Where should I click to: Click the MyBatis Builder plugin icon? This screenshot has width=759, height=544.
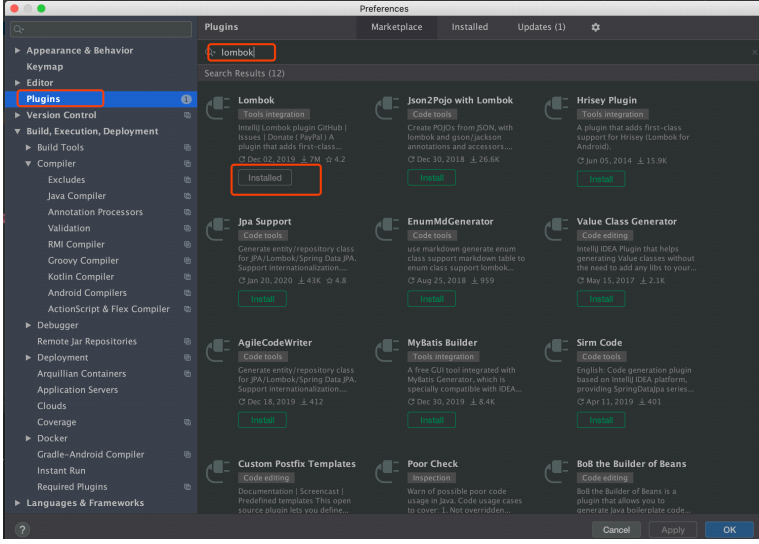(387, 350)
